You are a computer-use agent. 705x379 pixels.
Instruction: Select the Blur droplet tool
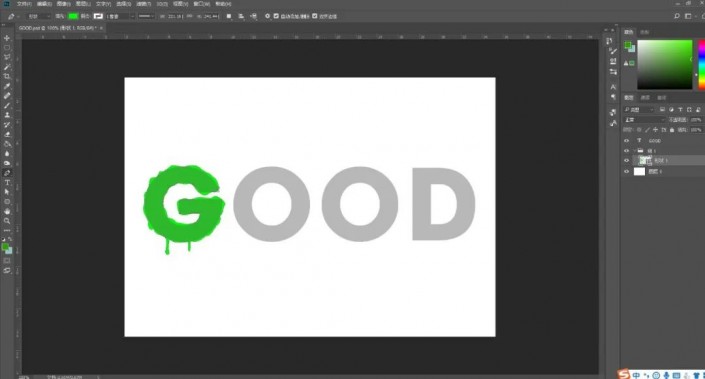coord(7,153)
